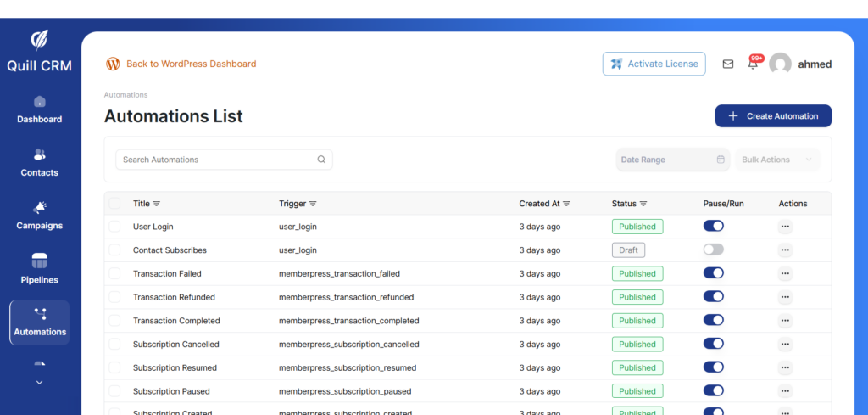Check the select-all checkbox in table header
This screenshot has height=415, width=868.
(x=114, y=204)
